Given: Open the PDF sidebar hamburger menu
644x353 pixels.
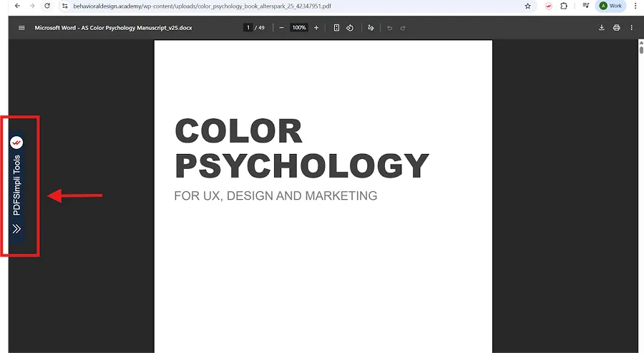Looking at the screenshot, I should point(21,28).
